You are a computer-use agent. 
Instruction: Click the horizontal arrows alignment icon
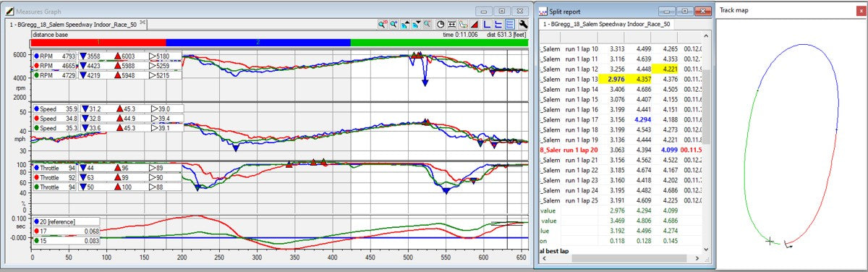(x=452, y=24)
